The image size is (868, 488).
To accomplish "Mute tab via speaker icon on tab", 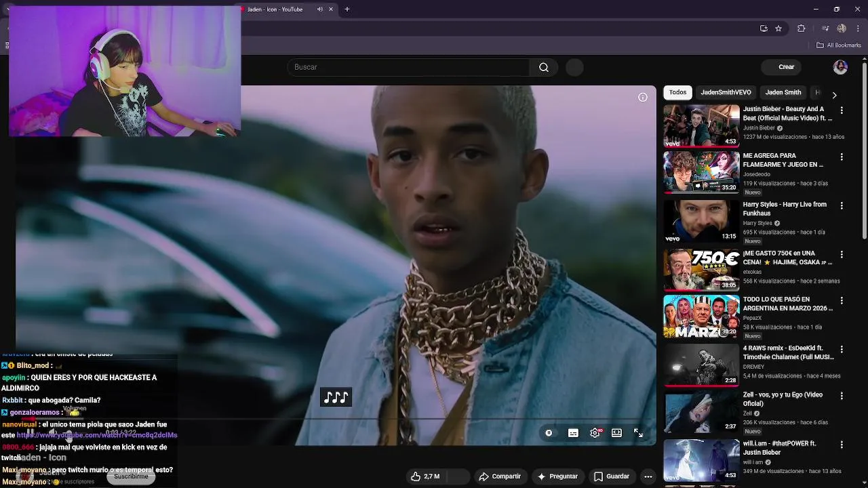I will pyautogui.click(x=320, y=9).
